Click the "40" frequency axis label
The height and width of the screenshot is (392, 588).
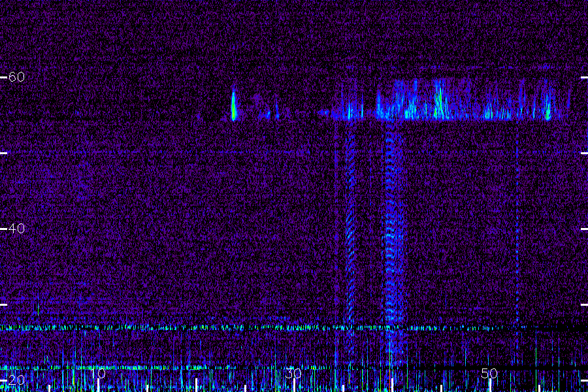click(16, 228)
